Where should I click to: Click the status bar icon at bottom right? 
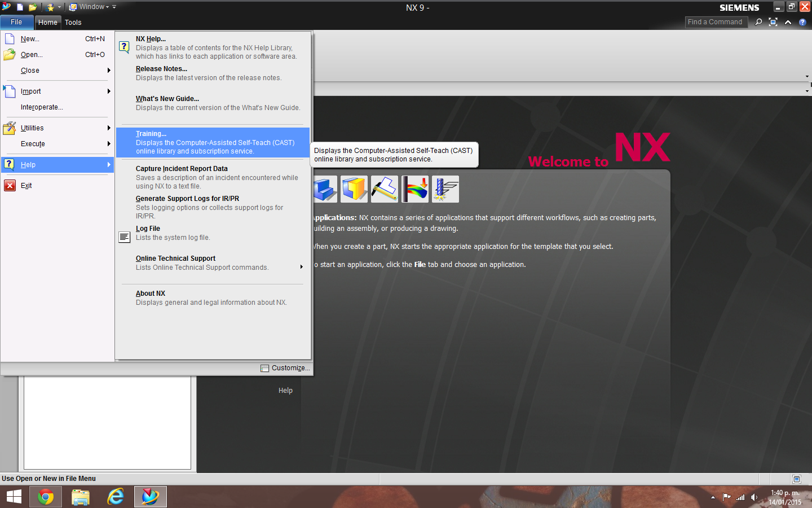pos(797,479)
